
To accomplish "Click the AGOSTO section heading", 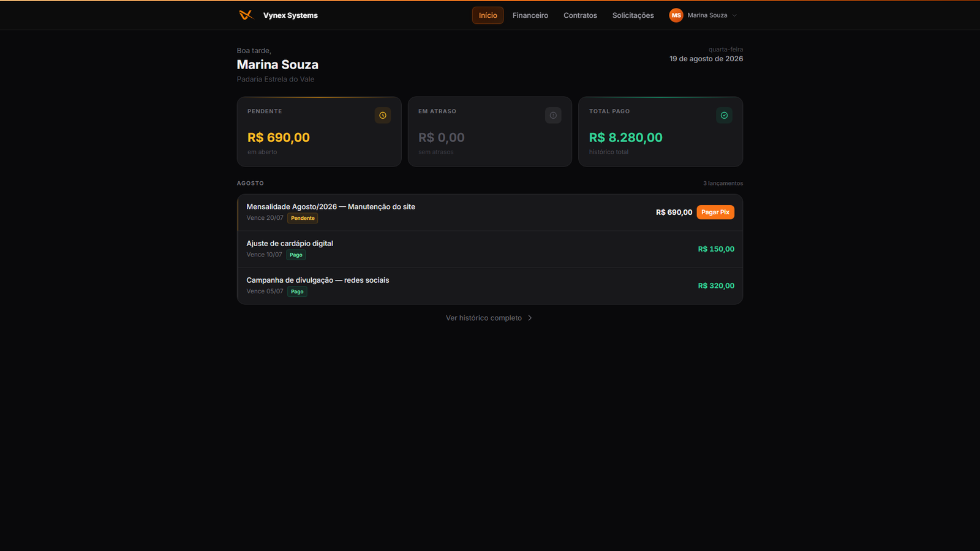I will tap(251, 184).
